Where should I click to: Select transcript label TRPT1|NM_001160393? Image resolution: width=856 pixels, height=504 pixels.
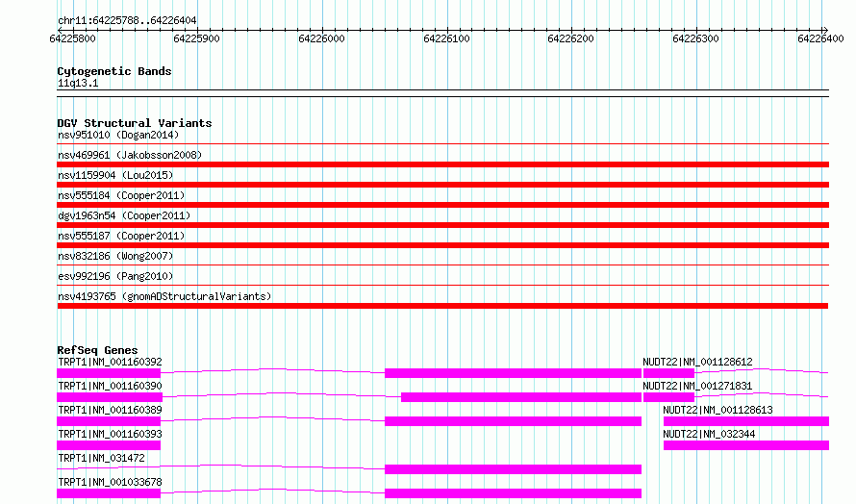pos(110,434)
